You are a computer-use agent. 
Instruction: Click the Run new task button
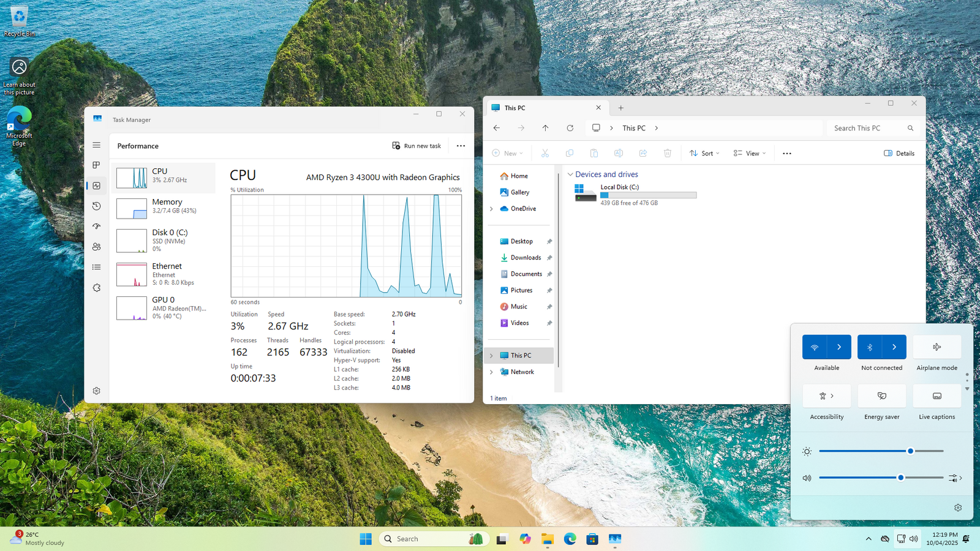click(417, 146)
